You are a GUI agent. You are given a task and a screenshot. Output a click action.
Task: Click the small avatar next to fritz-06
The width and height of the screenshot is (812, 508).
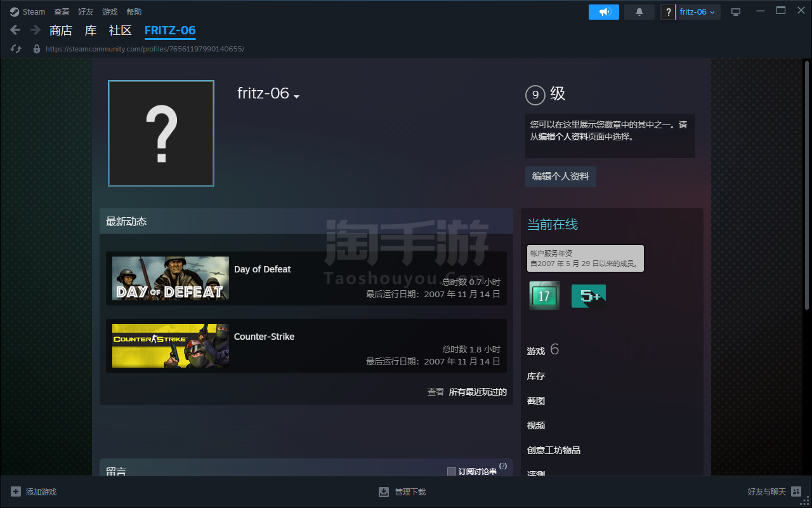click(x=668, y=12)
